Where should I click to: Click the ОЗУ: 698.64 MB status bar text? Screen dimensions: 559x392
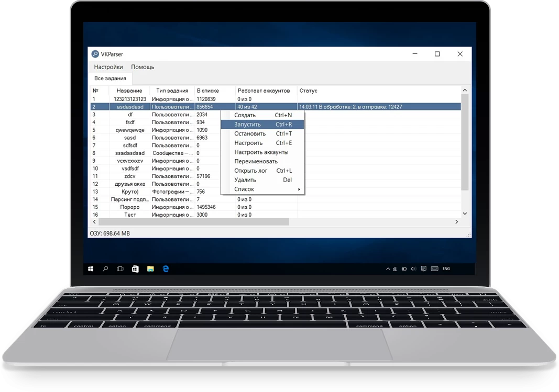(x=110, y=233)
